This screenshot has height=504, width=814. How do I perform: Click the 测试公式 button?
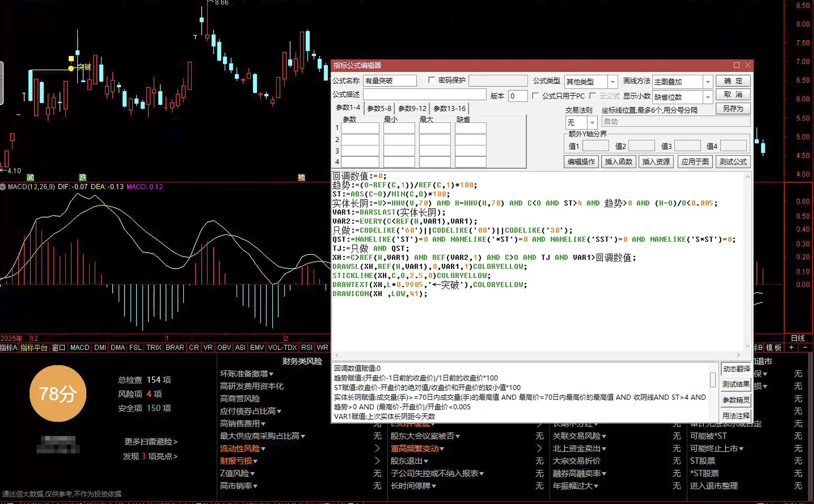point(733,162)
